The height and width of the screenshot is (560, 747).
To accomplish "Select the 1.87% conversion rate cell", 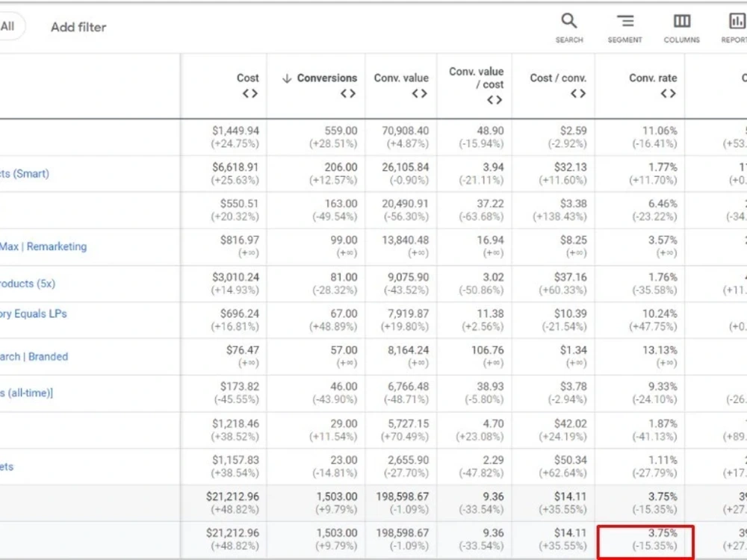I will tap(640, 430).
